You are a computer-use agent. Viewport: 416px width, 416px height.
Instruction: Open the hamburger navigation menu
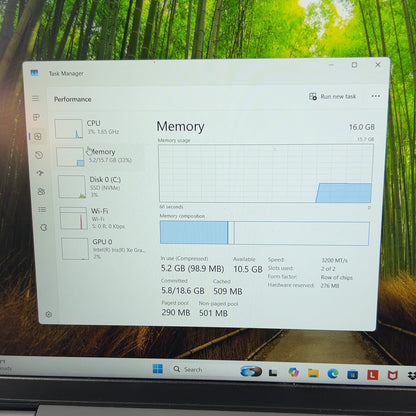(x=35, y=98)
